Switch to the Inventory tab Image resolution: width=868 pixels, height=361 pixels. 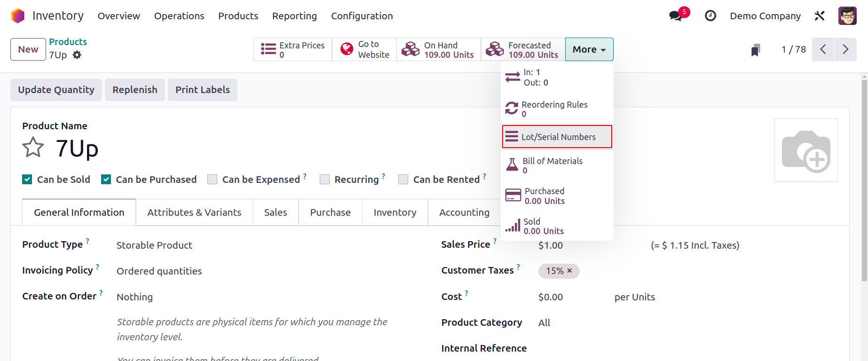[x=395, y=212]
